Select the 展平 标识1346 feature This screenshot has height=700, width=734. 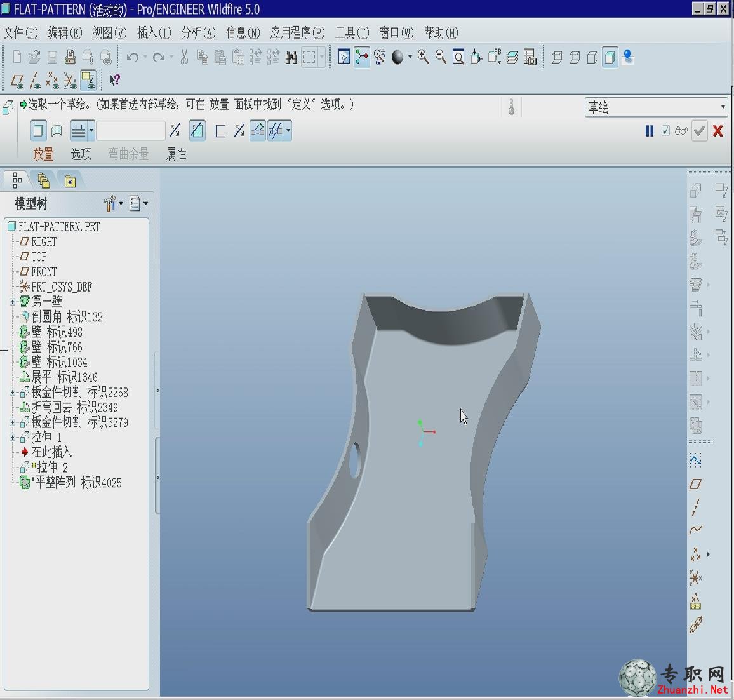click(58, 377)
